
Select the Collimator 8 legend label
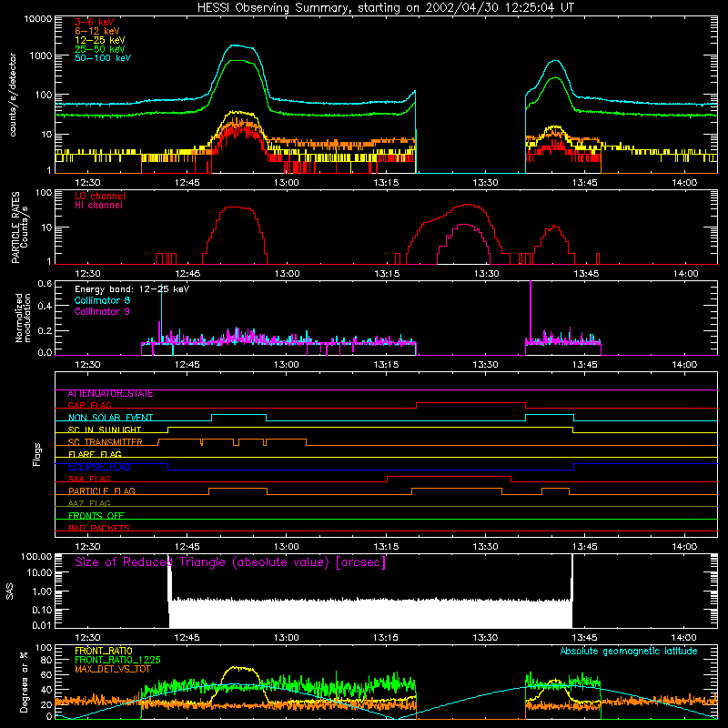(x=102, y=300)
